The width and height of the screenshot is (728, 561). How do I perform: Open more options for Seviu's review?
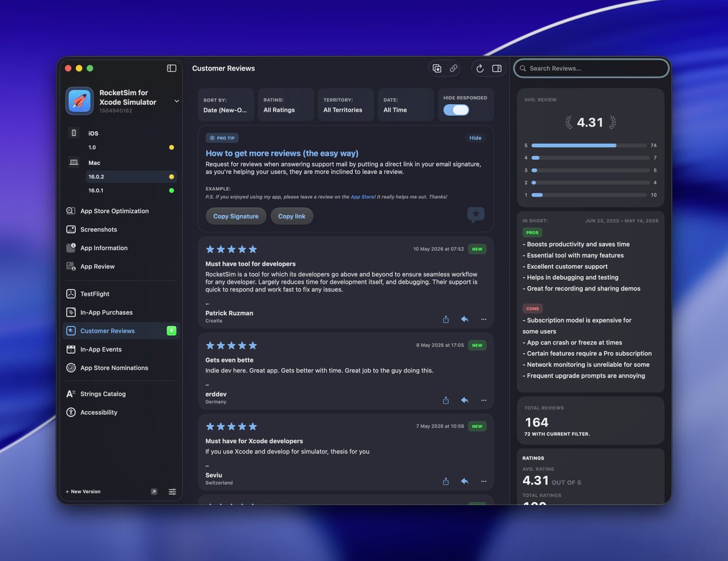[484, 481]
